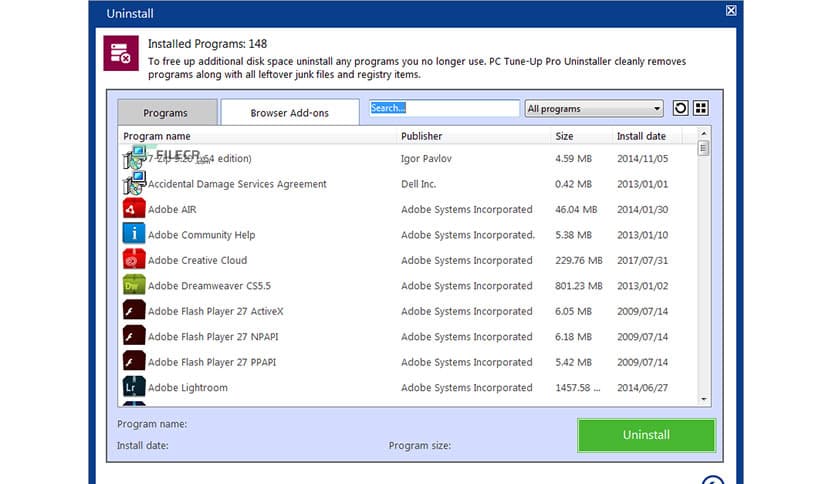
Task: Select Adobe Flash Player 27 PPAPI entry
Action: (x=212, y=362)
